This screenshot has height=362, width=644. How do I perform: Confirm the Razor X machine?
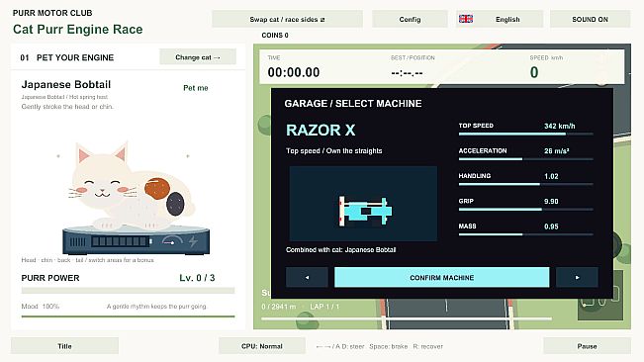[441, 278]
